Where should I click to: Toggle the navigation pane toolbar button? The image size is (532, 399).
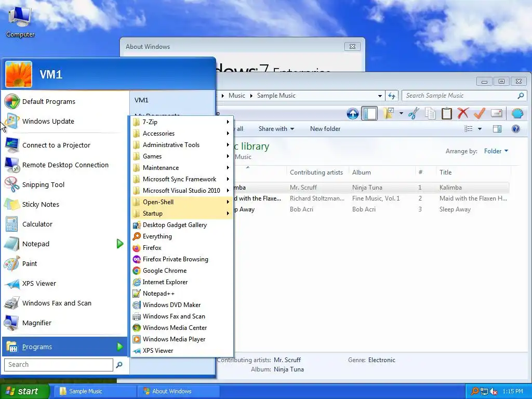click(x=369, y=114)
